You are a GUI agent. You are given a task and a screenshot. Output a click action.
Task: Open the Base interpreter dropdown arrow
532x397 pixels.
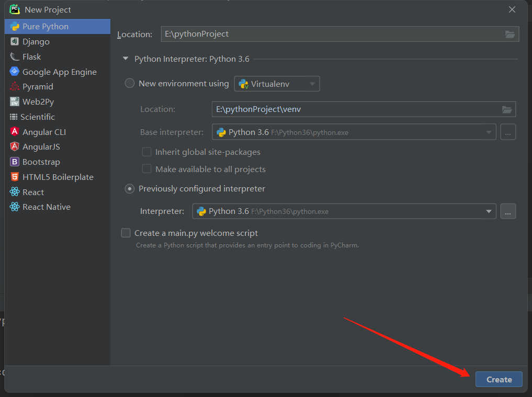click(489, 132)
